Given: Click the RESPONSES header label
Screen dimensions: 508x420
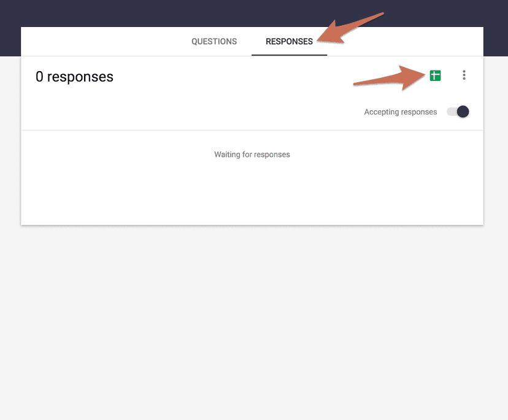Looking at the screenshot, I should [x=289, y=41].
